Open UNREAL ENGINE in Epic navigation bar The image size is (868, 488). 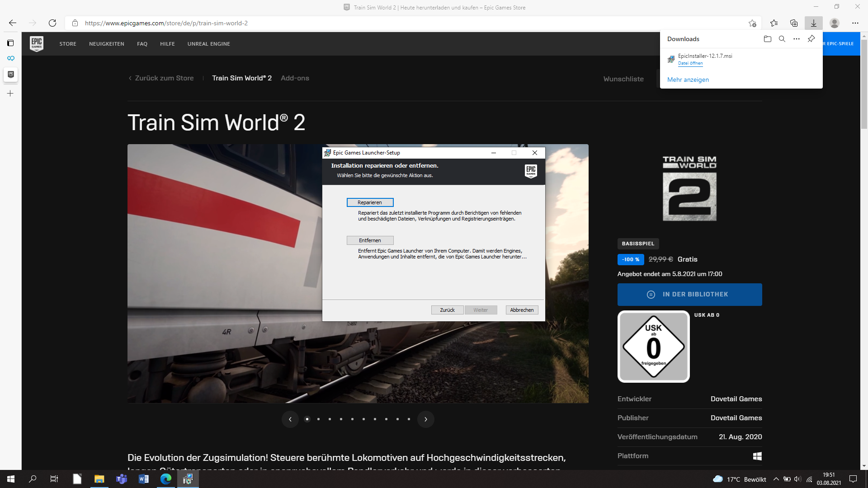click(x=209, y=44)
